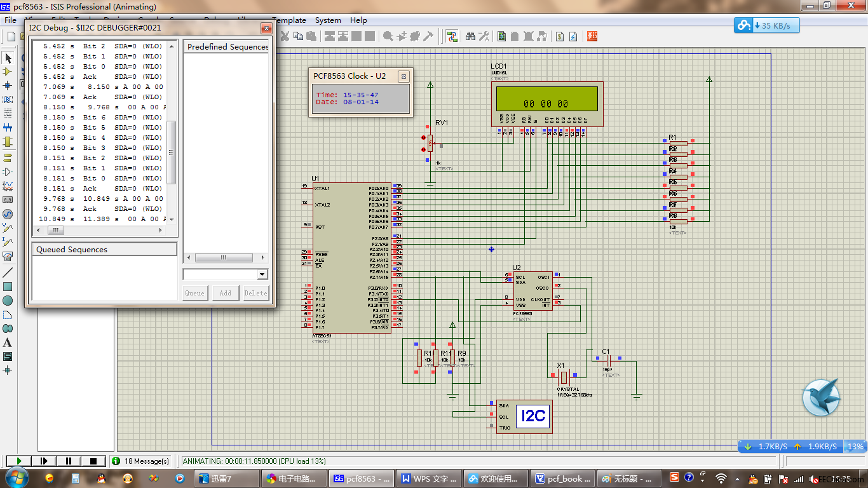868x488 pixels.
Task: Select the Selection Mode arrow tool
Action: [x=8, y=58]
